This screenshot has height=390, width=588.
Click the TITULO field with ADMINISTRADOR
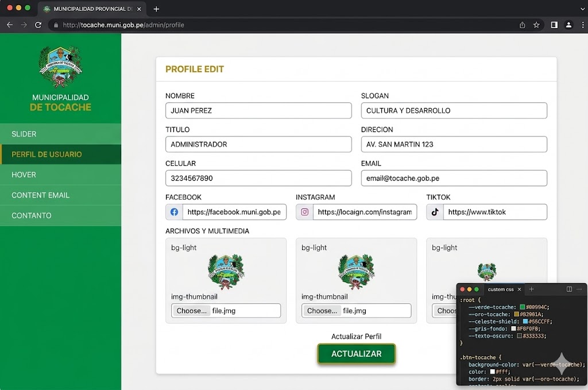click(x=258, y=144)
